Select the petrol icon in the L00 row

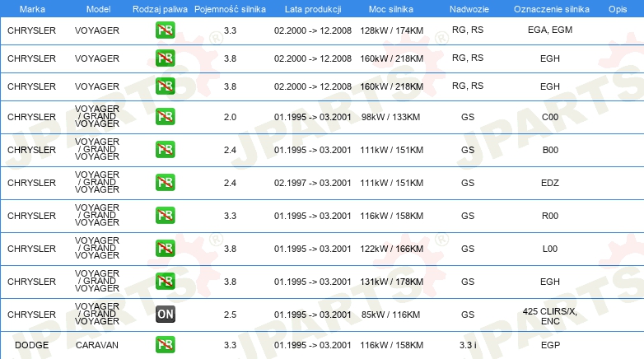point(165,248)
